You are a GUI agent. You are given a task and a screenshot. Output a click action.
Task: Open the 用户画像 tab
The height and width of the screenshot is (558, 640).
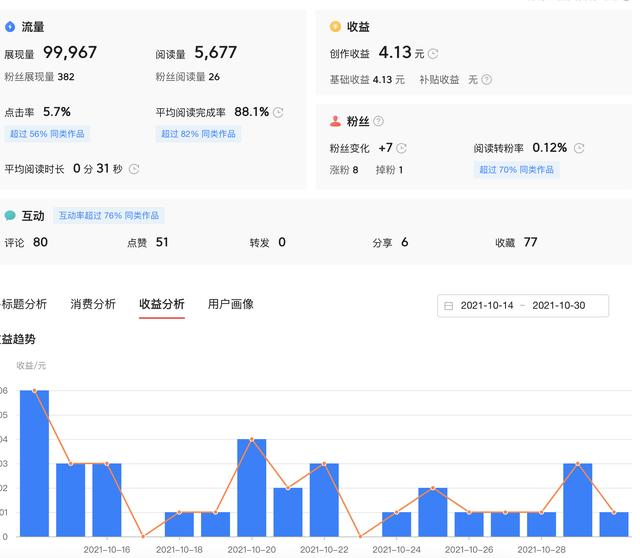(x=231, y=304)
